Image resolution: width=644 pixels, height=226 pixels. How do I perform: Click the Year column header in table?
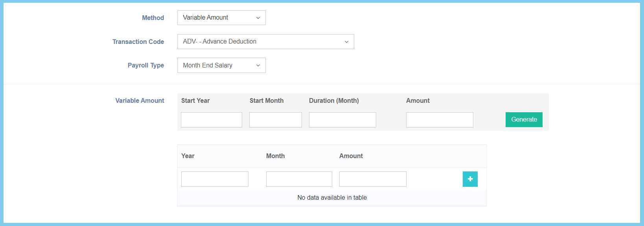click(x=188, y=156)
